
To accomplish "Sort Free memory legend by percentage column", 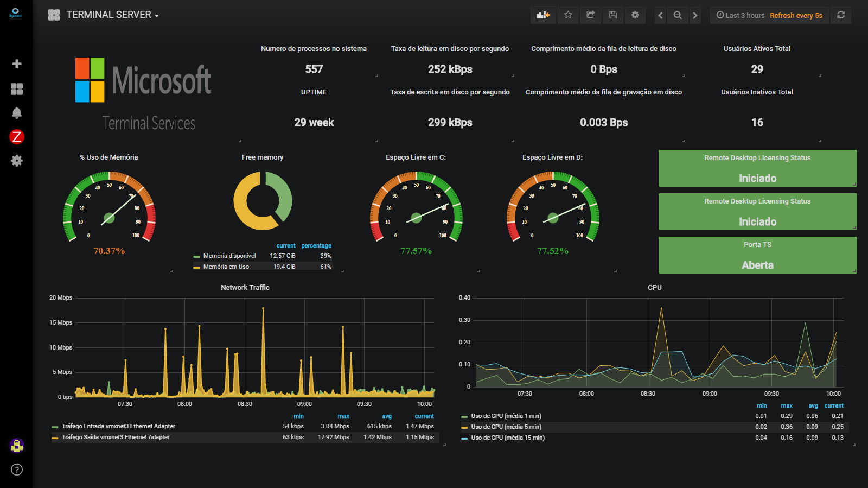I will click(x=316, y=245).
